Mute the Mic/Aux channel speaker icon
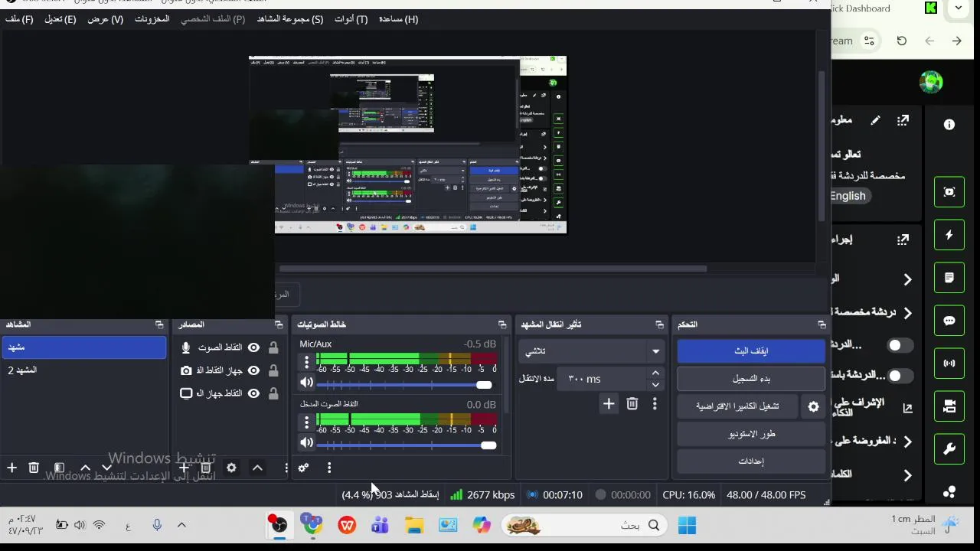 (x=307, y=383)
